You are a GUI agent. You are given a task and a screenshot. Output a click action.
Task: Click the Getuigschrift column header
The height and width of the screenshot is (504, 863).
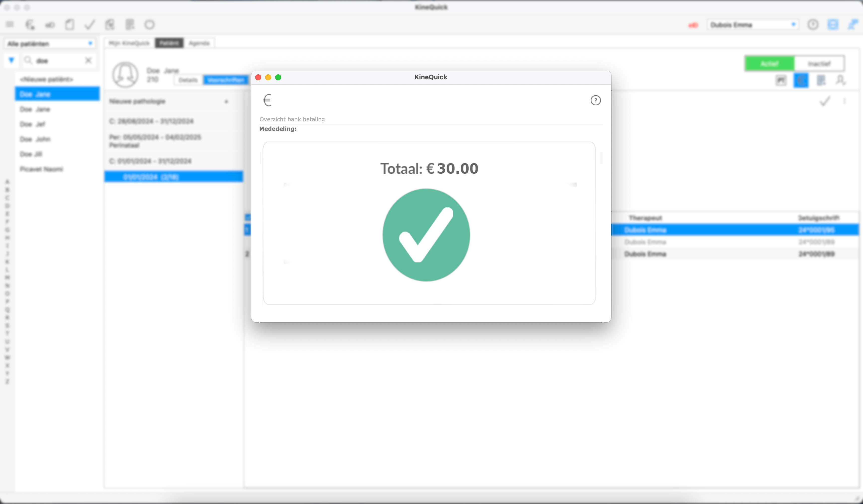(819, 218)
